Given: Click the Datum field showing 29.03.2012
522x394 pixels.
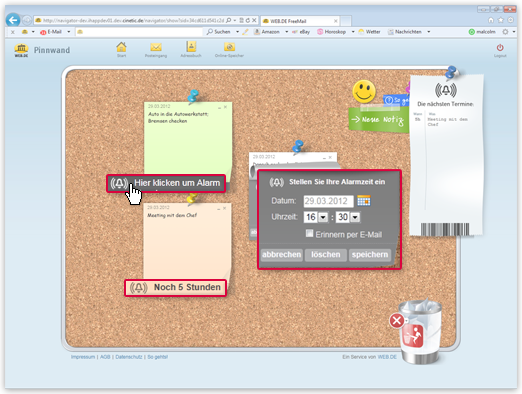Looking at the screenshot, I should point(328,201).
